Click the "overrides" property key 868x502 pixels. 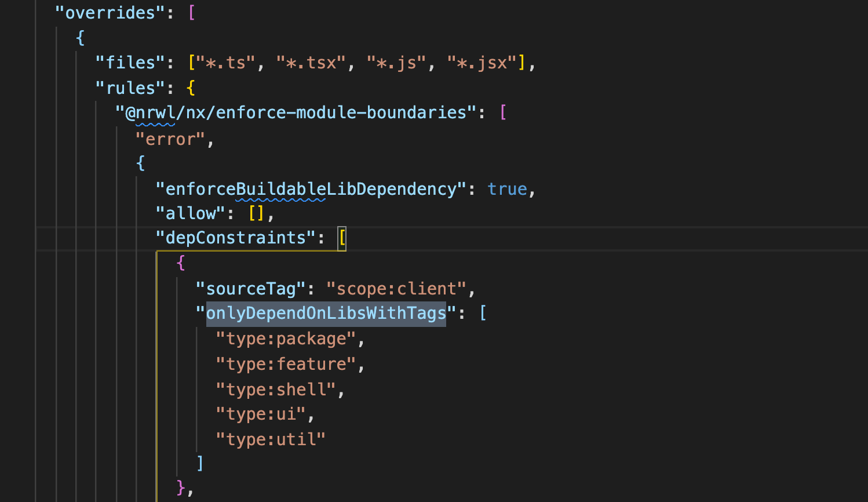tap(110, 12)
